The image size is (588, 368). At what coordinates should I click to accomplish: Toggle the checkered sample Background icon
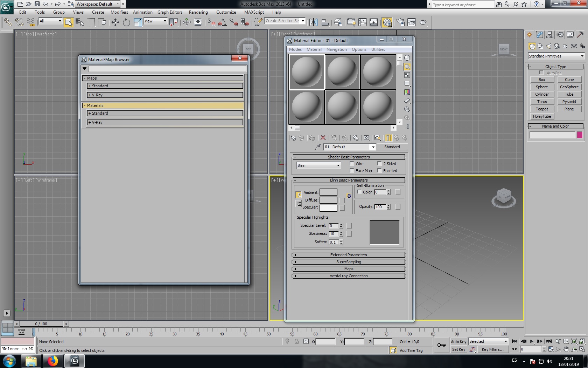[407, 75]
